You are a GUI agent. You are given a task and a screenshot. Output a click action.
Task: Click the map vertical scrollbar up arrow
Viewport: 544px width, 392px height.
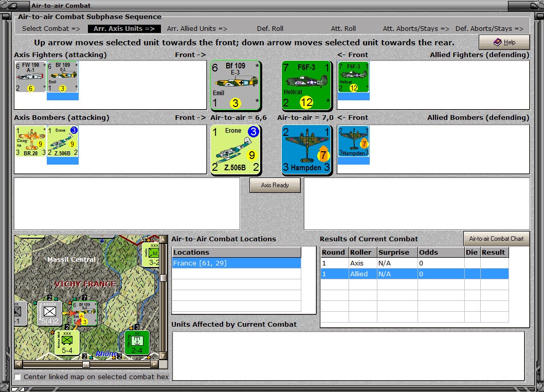click(163, 239)
